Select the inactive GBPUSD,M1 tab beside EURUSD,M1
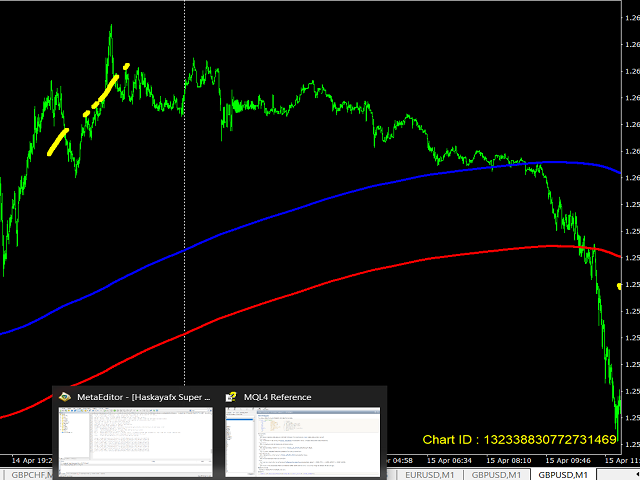This screenshot has height=480, width=640. click(496, 475)
